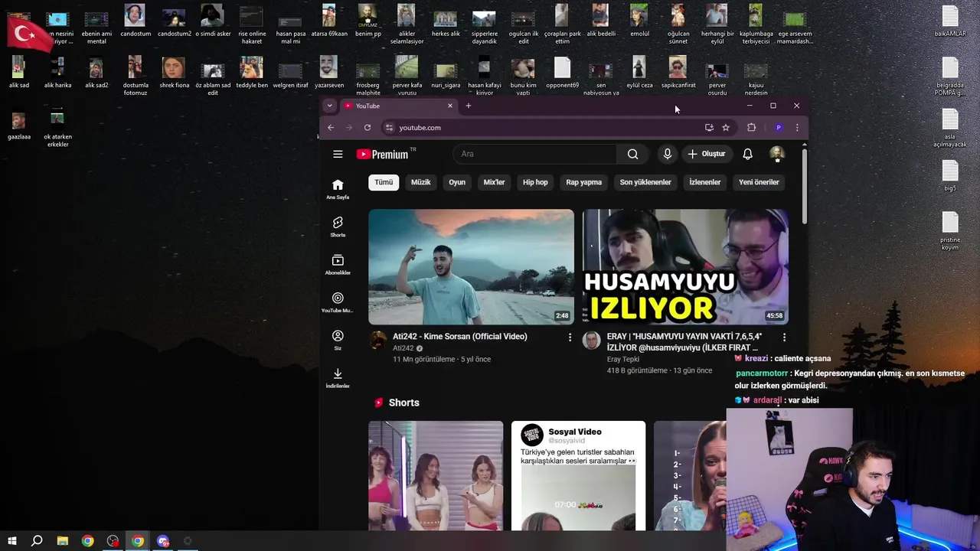Screen dimensions: 980x551
Task: Open the Chrome three-dot menu
Action: coord(797,128)
